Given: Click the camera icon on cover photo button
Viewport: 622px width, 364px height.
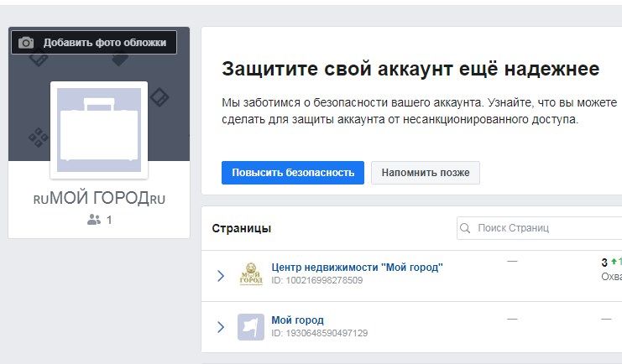Looking at the screenshot, I should (x=26, y=43).
